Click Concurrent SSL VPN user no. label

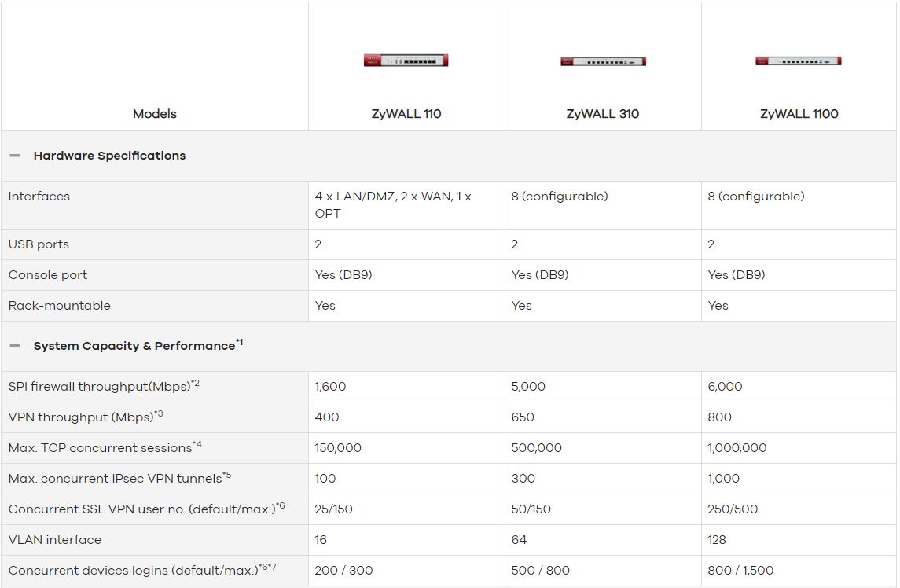pyautogui.click(x=146, y=508)
